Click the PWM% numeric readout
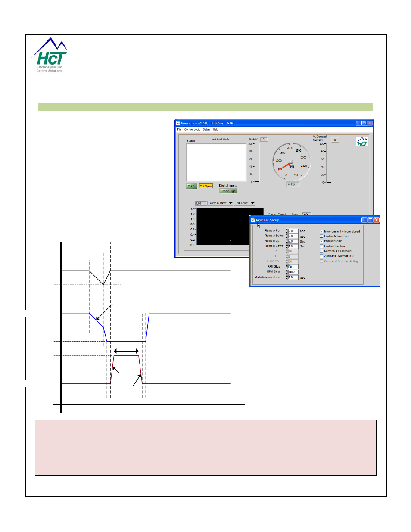 [x=264, y=140]
